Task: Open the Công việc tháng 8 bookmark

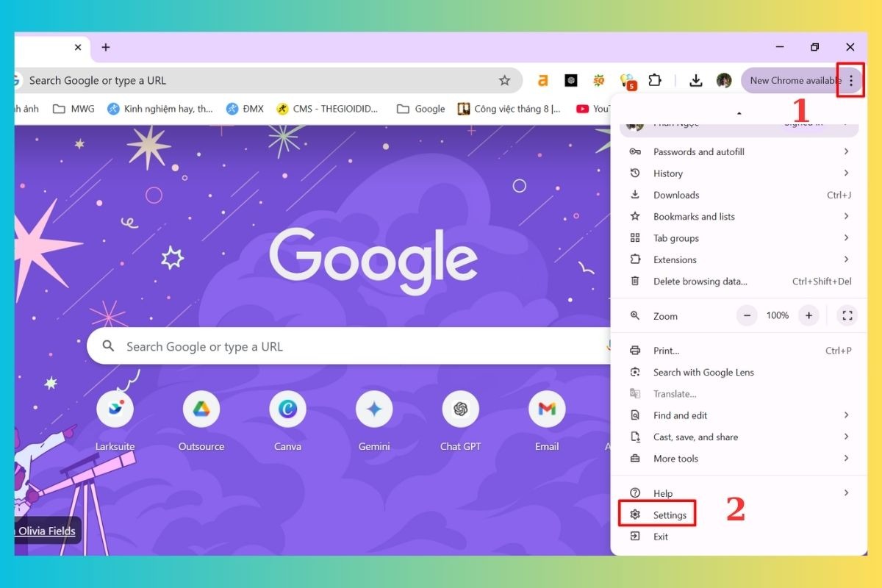Action: (x=509, y=109)
